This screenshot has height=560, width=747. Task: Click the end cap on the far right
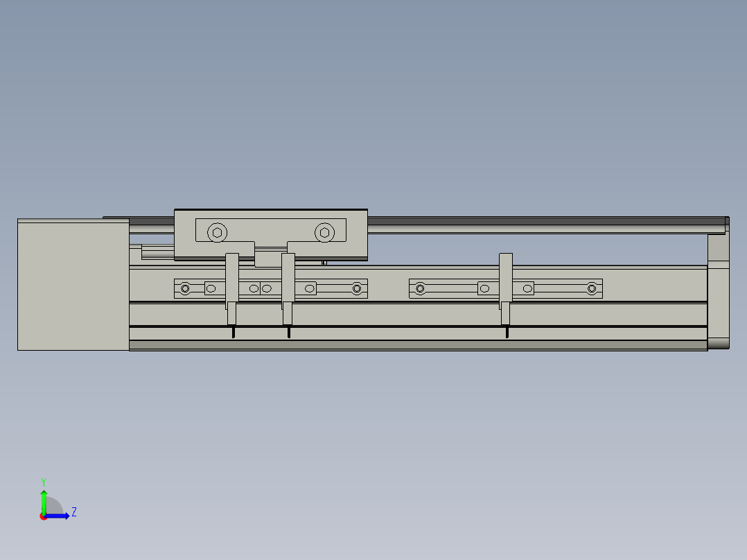719,291
